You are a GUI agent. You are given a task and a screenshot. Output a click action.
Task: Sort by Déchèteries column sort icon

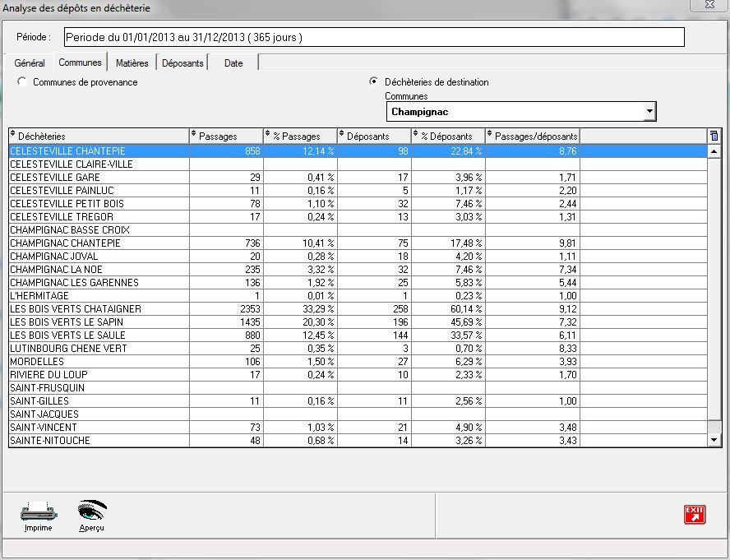(13, 136)
